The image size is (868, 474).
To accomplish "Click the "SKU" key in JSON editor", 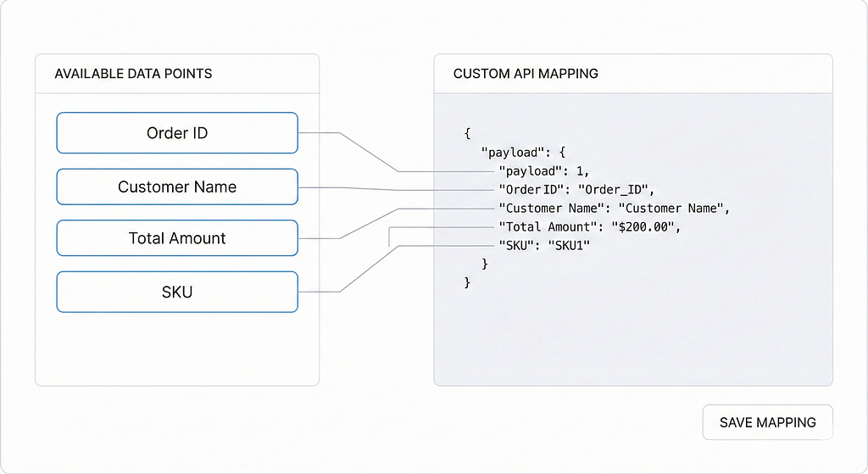I will click(515, 245).
